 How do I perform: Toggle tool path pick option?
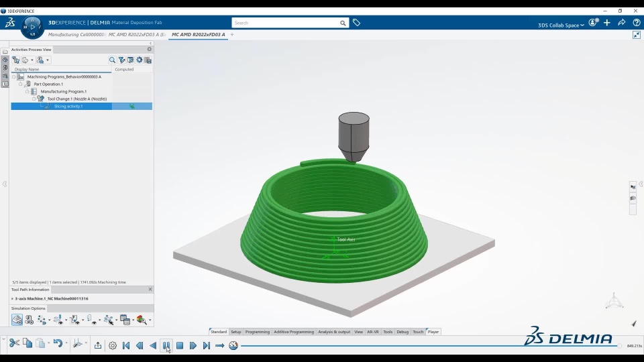coord(109,320)
